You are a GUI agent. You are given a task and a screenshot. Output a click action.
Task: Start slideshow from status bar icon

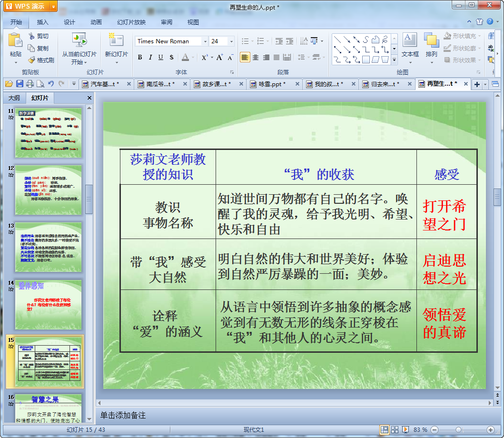[x=405, y=429]
